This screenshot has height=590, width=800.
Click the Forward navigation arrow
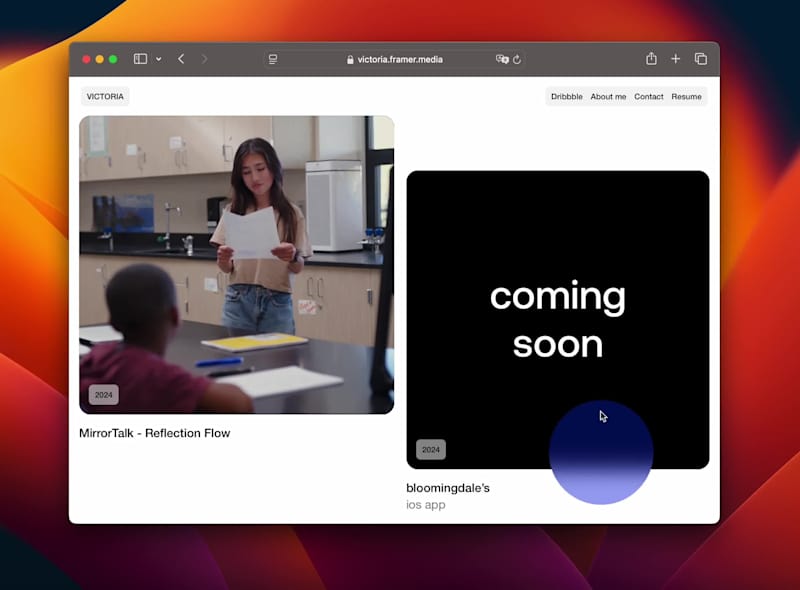[x=205, y=59]
